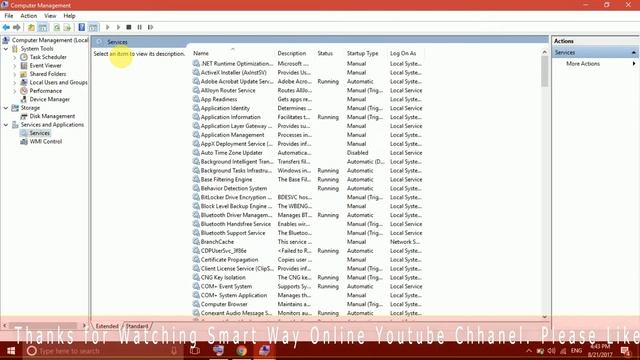Select the Adobe Acrobat Update Service row

(307, 82)
